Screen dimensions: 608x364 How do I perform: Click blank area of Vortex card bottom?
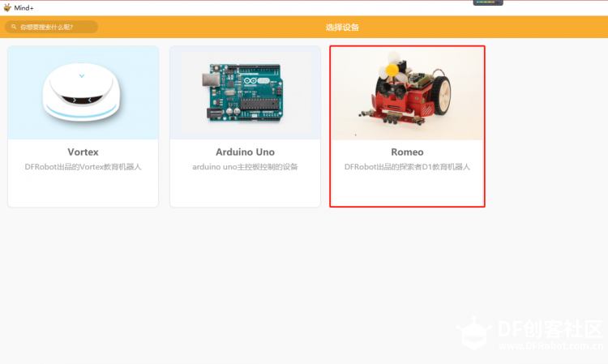pos(83,190)
